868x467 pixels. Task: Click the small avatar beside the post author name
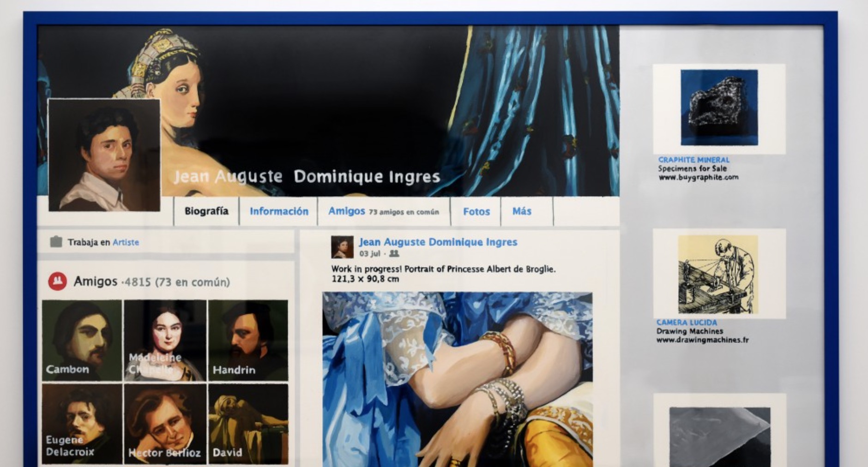point(342,247)
